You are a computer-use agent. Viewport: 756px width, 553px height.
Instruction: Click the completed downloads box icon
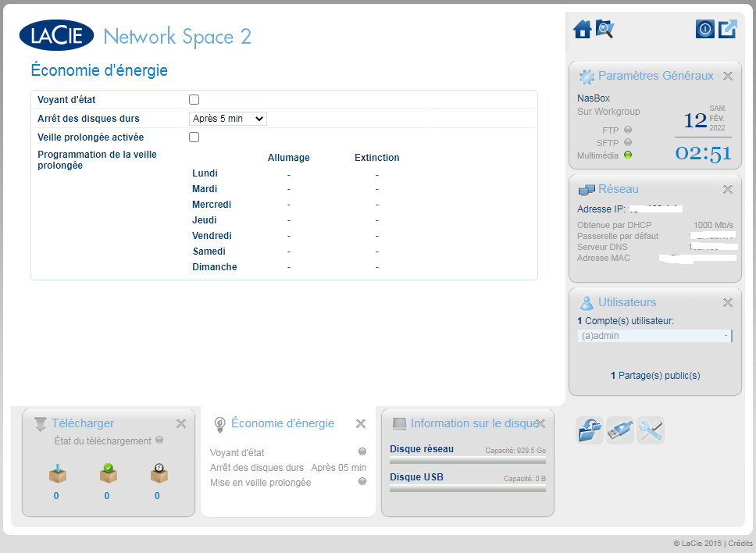tap(108, 473)
